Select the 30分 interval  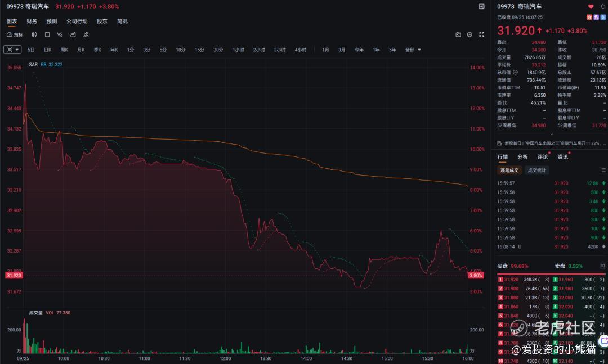tap(218, 50)
